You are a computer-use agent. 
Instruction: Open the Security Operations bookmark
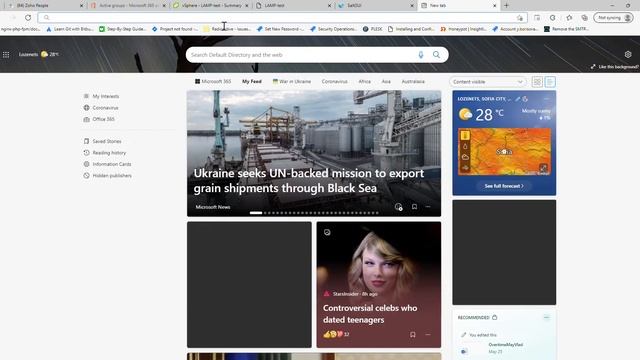[333, 29]
